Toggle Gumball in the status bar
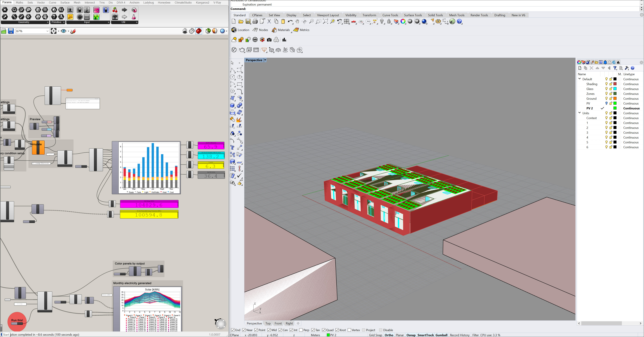 click(x=441, y=335)
